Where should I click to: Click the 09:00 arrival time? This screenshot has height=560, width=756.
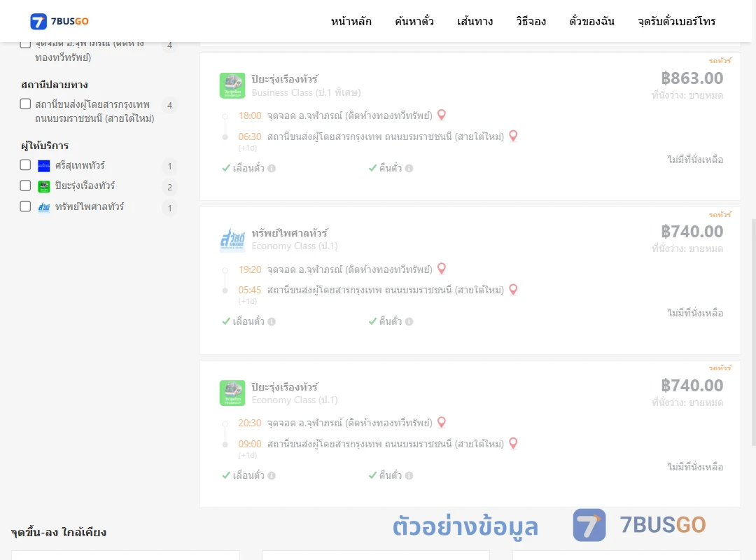tap(250, 444)
